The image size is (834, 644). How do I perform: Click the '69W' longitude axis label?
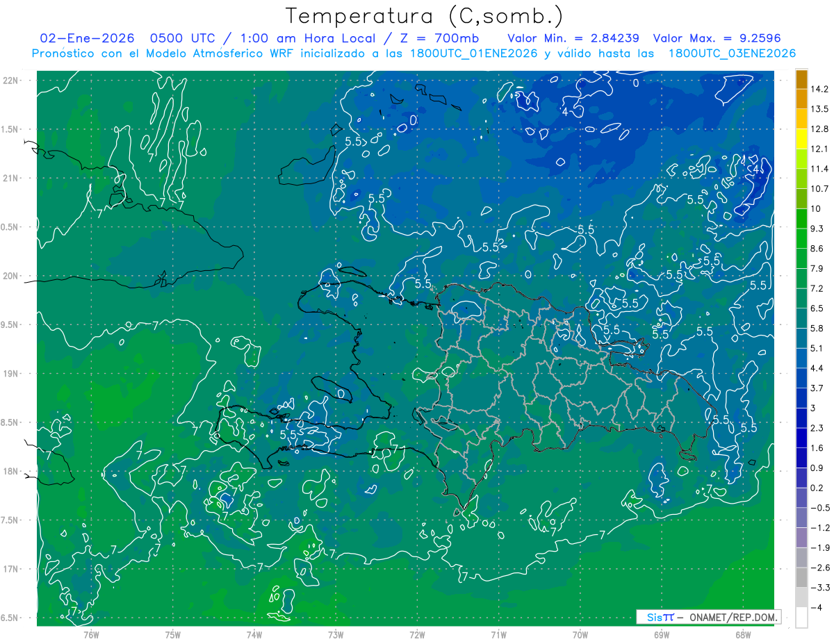(662, 635)
